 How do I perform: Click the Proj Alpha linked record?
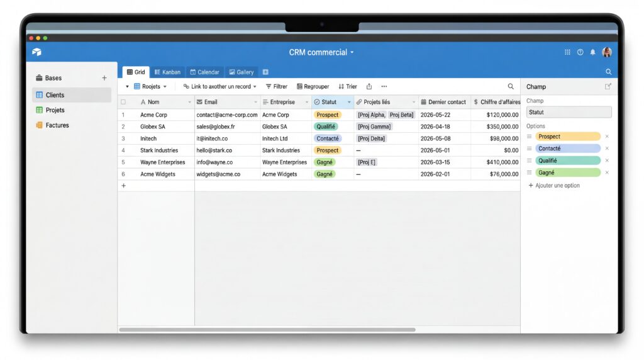(x=371, y=115)
